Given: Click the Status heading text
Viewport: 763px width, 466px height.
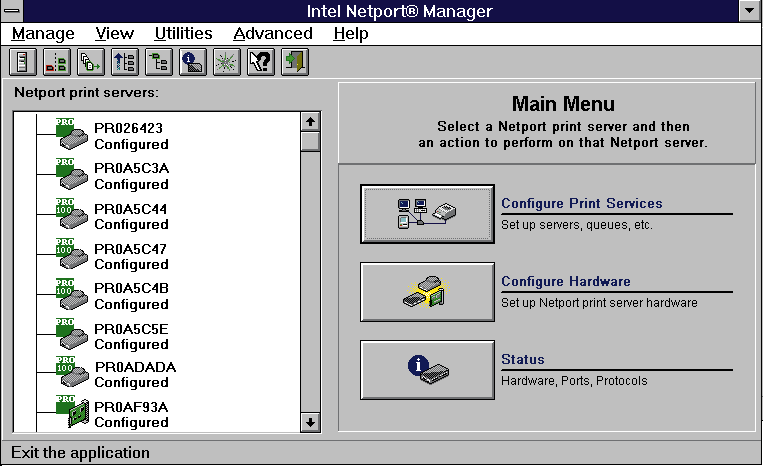Looking at the screenshot, I should click(523, 359).
